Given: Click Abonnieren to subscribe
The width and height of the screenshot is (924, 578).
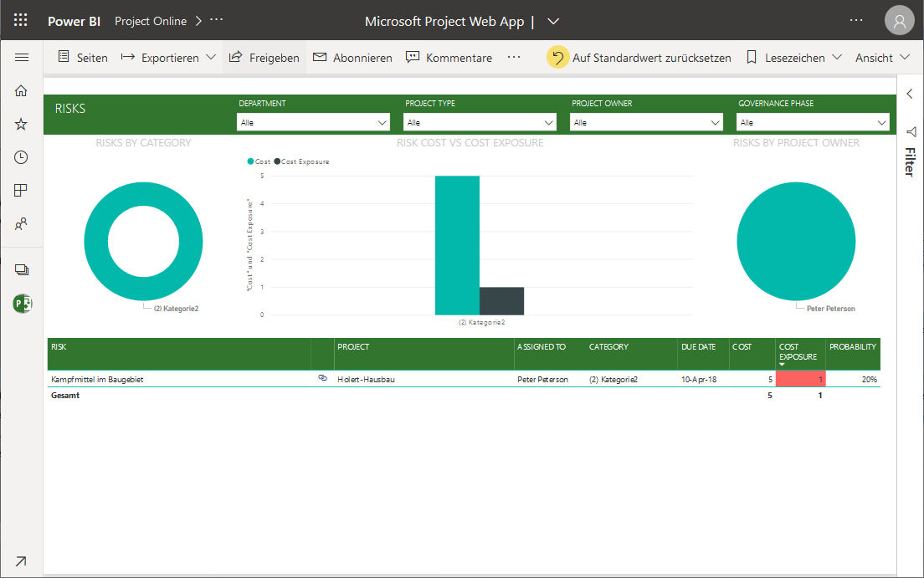Looking at the screenshot, I should pyautogui.click(x=352, y=57).
